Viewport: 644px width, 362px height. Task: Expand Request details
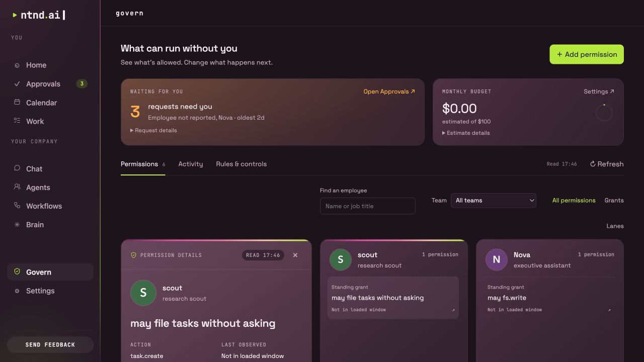(x=153, y=130)
